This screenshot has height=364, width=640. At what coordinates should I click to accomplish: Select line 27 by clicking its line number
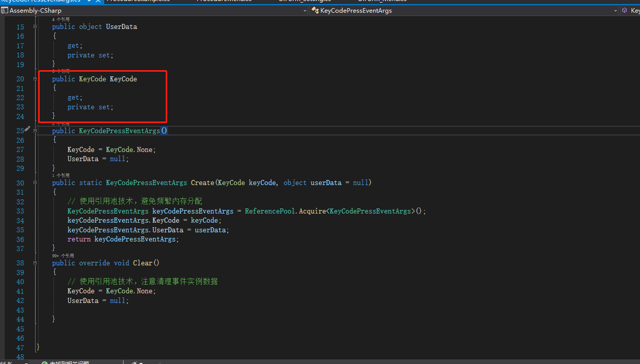click(20, 149)
